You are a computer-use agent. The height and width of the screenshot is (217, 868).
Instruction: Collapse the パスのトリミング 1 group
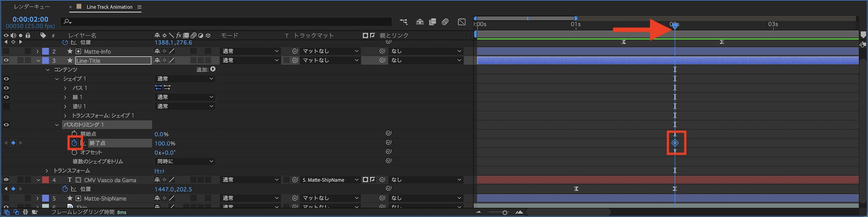click(x=57, y=125)
